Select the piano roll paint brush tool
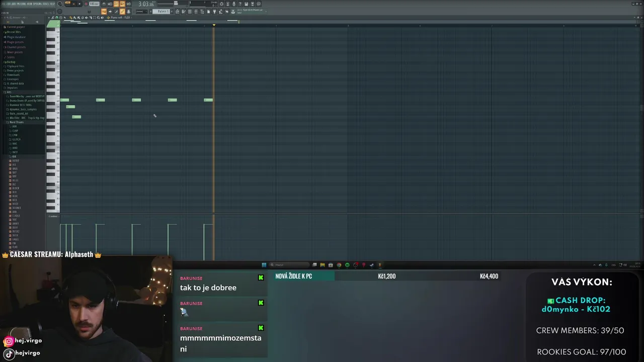 click(74, 18)
